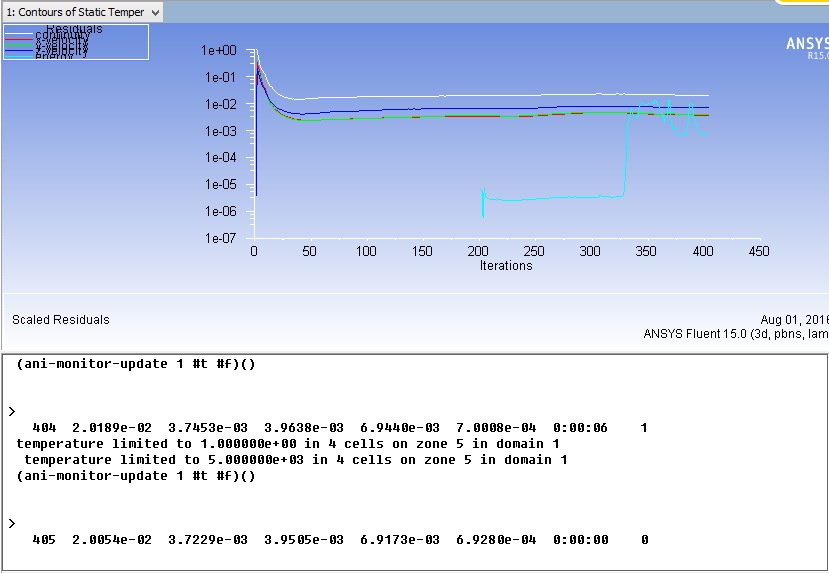829x573 pixels.
Task: Click the 1e-05 y-axis tick label
Action: (220, 184)
